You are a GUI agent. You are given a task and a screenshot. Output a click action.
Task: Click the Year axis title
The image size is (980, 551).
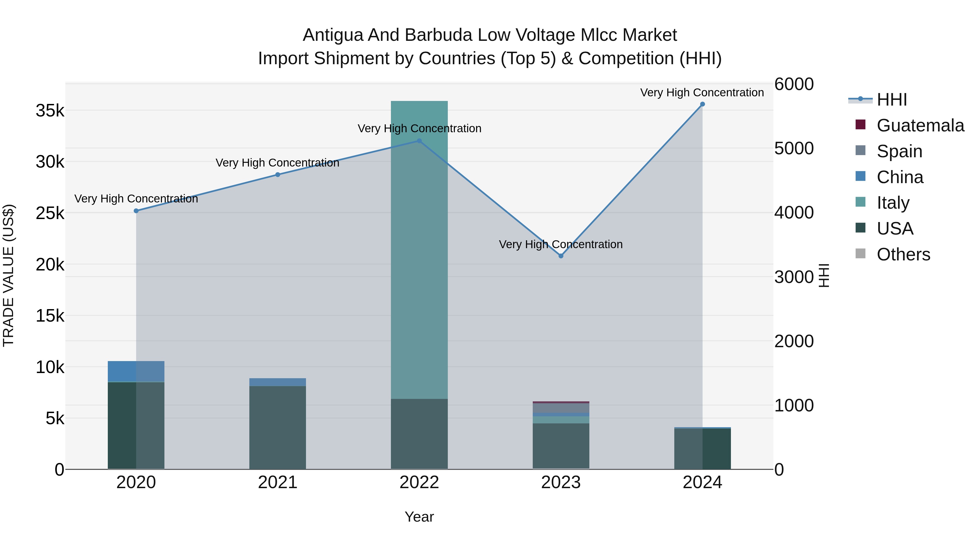tap(419, 517)
